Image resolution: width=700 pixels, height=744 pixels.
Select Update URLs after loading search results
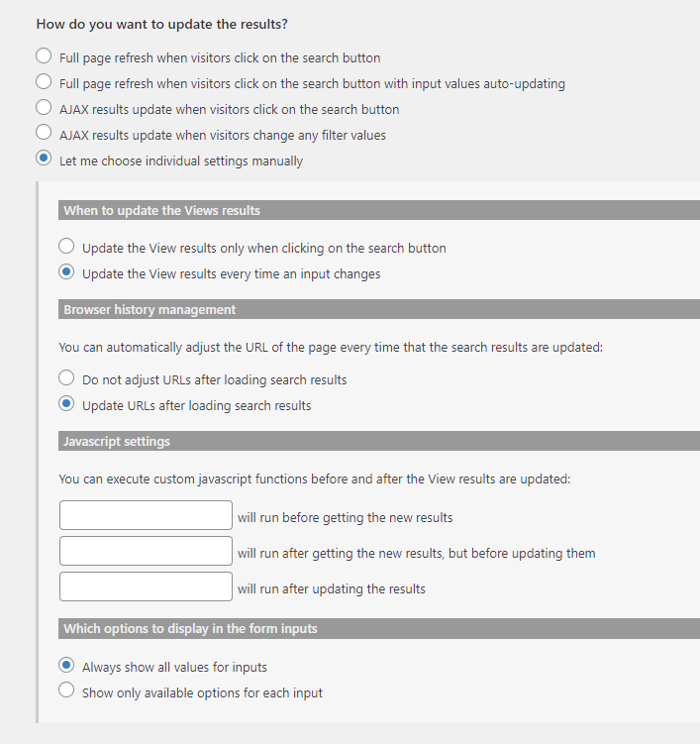(x=66, y=404)
